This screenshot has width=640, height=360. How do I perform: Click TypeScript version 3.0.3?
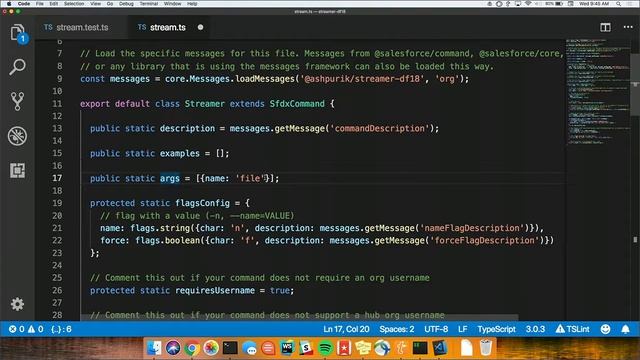coord(535,329)
